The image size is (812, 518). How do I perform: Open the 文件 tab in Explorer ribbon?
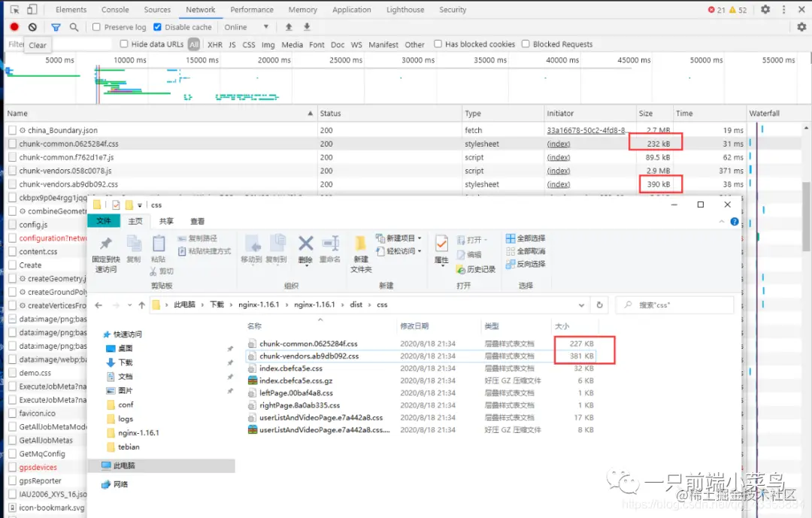pos(104,221)
